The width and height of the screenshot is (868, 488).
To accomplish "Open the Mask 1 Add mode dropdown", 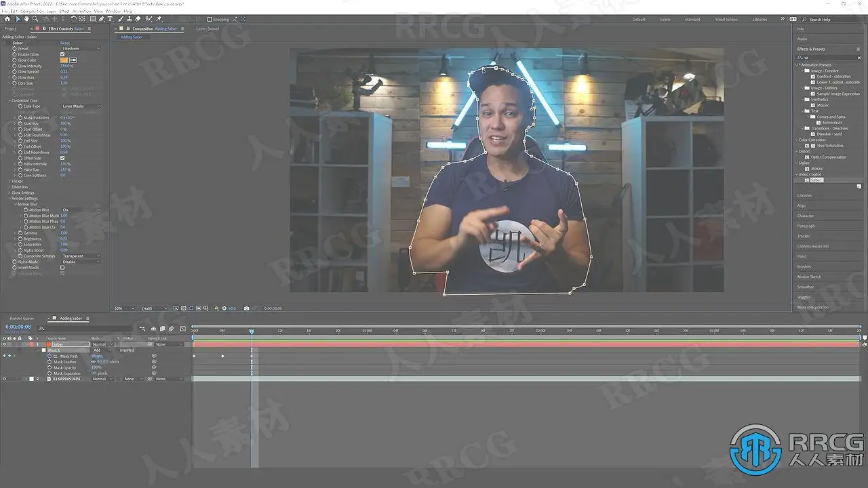I will click(x=102, y=350).
